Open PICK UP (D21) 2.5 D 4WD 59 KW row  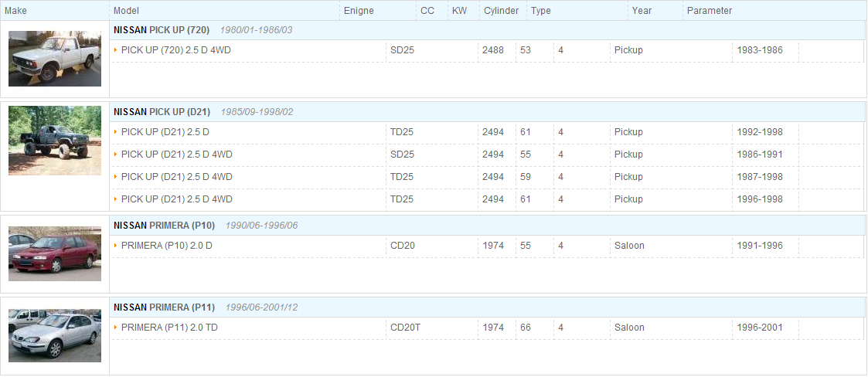[487, 177]
